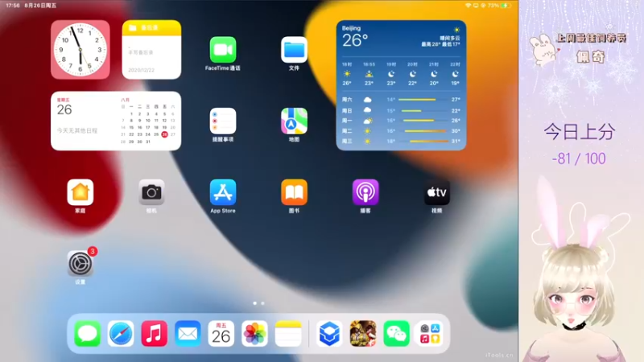Tap the Wi-Fi icon in status bar
The height and width of the screenshot is (362, 644).
[468, 6]
